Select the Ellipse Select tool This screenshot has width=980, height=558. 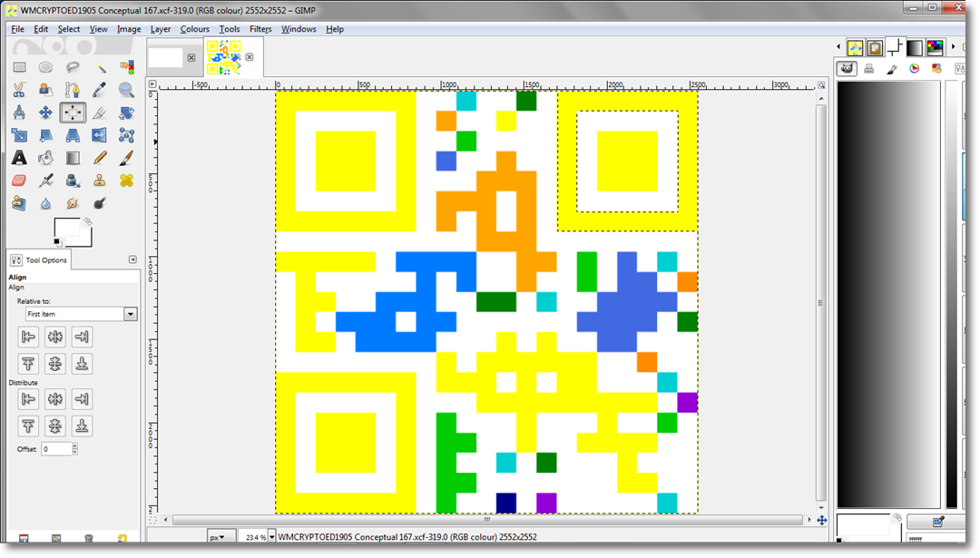pyautogui.click(x=45, y=67)
